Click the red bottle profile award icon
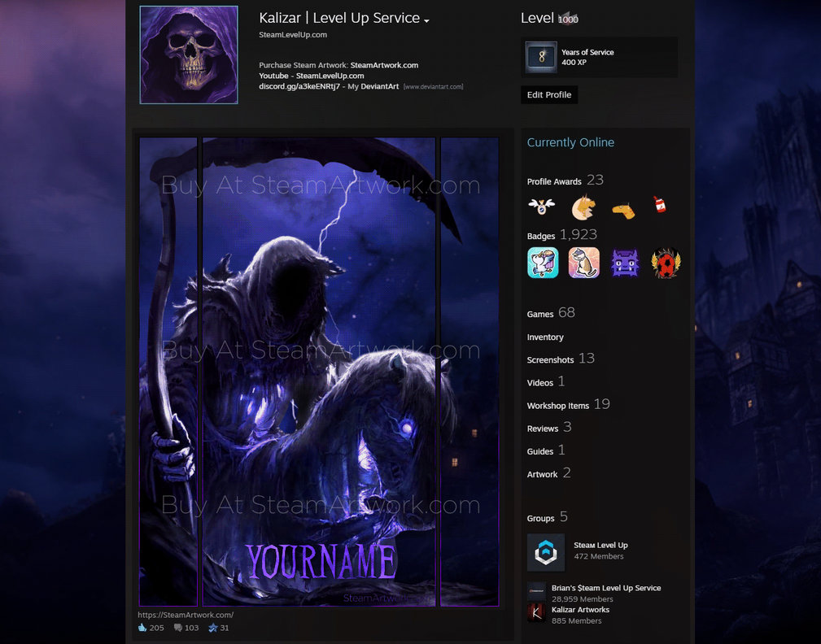Screen dimensions: 821x644 660,204
